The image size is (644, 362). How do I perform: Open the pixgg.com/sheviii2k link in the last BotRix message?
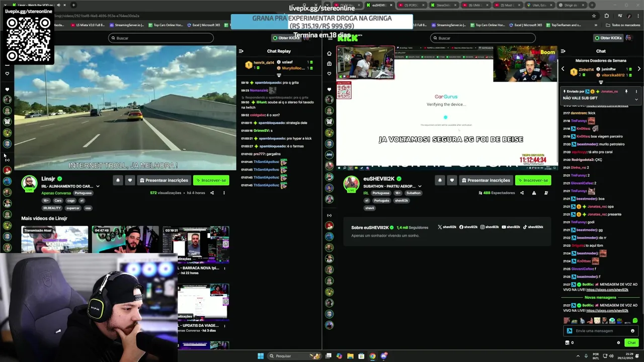(x=607, y=311)
